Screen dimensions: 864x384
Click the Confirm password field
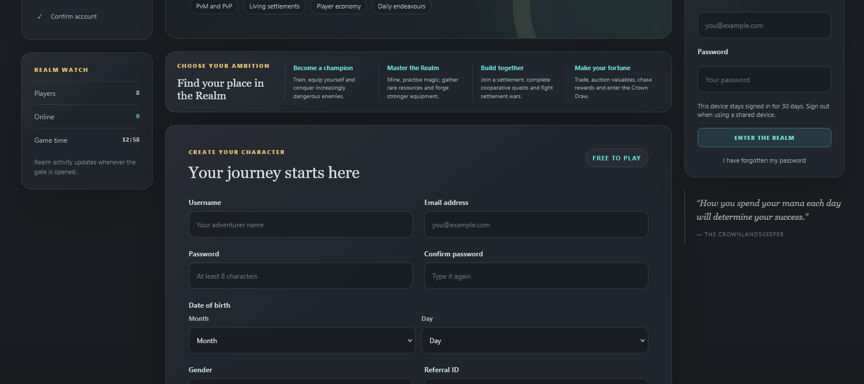click(536, 276)
